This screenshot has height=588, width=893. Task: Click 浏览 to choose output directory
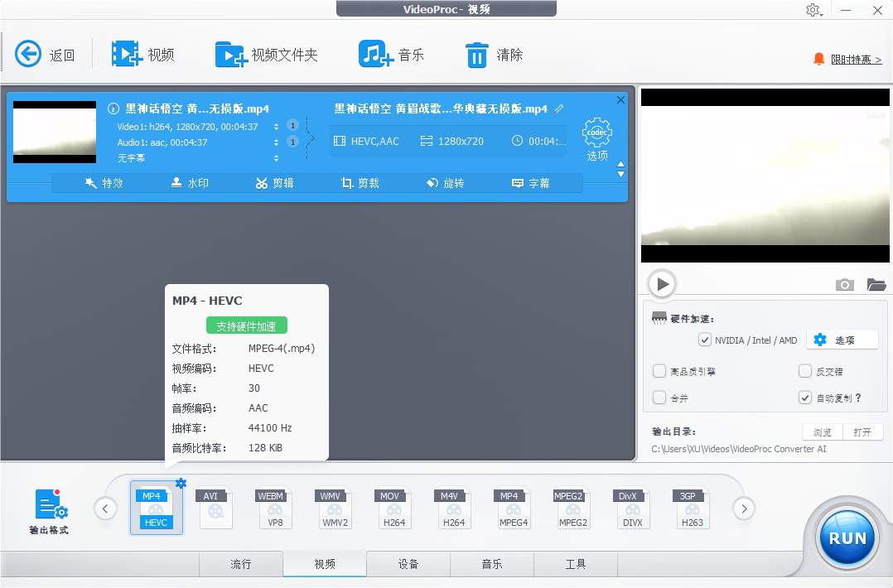click(821, 431)
